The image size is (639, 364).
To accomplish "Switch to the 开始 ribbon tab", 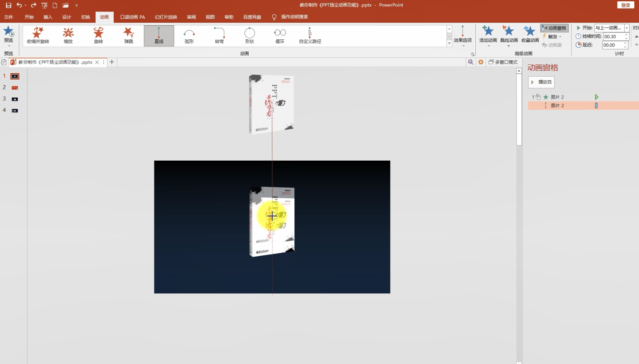I will pos(29,17).
